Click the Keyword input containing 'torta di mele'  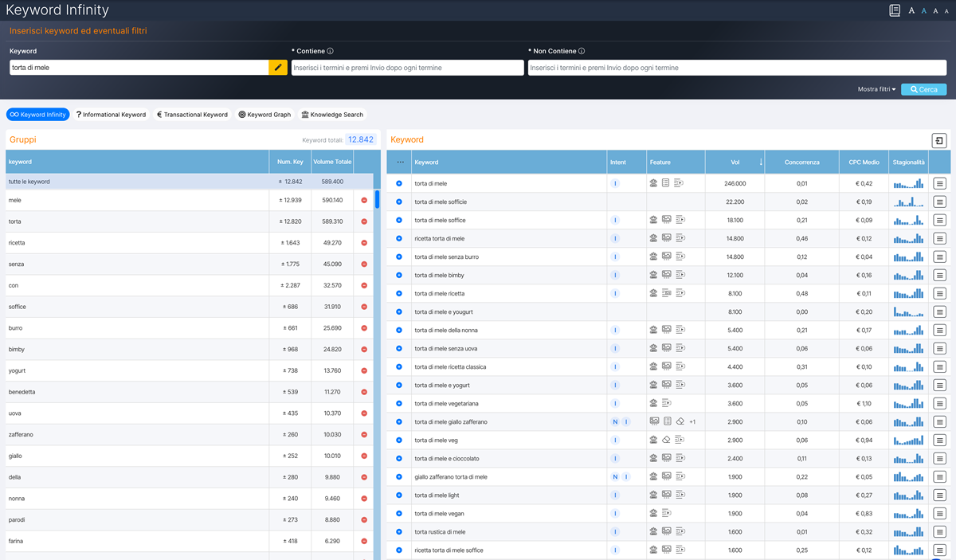pyautogui.click(x=139, y=68)
